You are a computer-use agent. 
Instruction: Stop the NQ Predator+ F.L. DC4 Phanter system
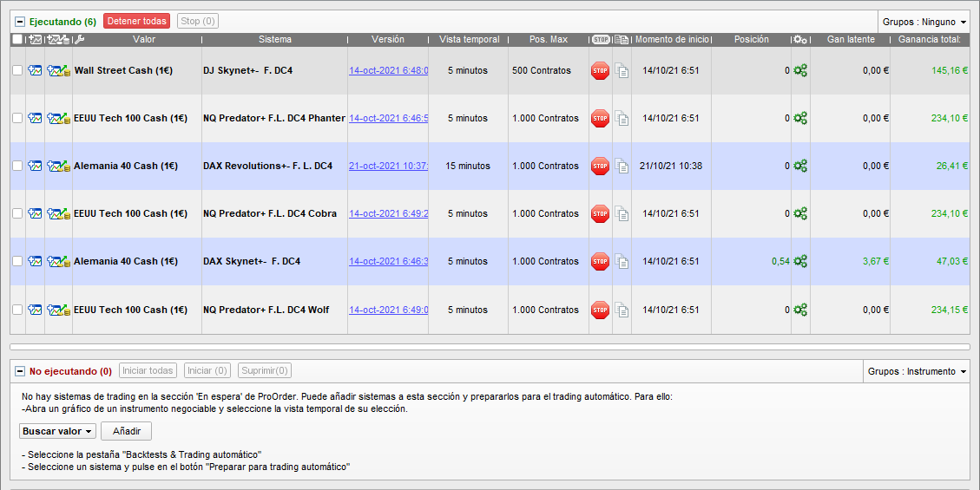coord(600,118)
